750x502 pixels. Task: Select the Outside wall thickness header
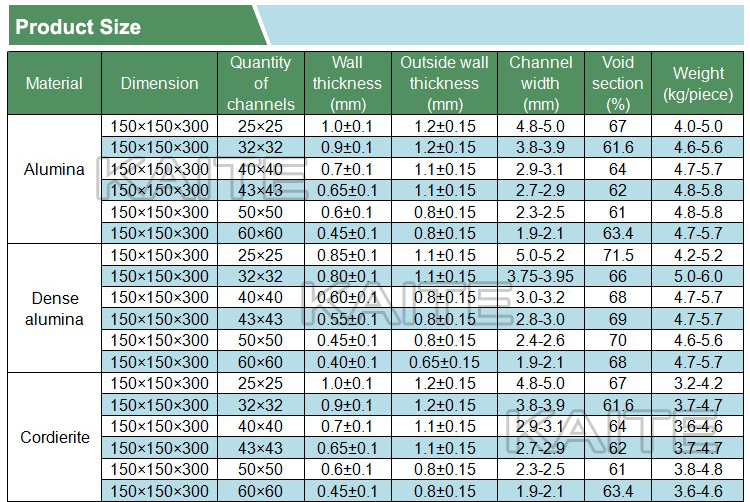[x=444, y=83]
